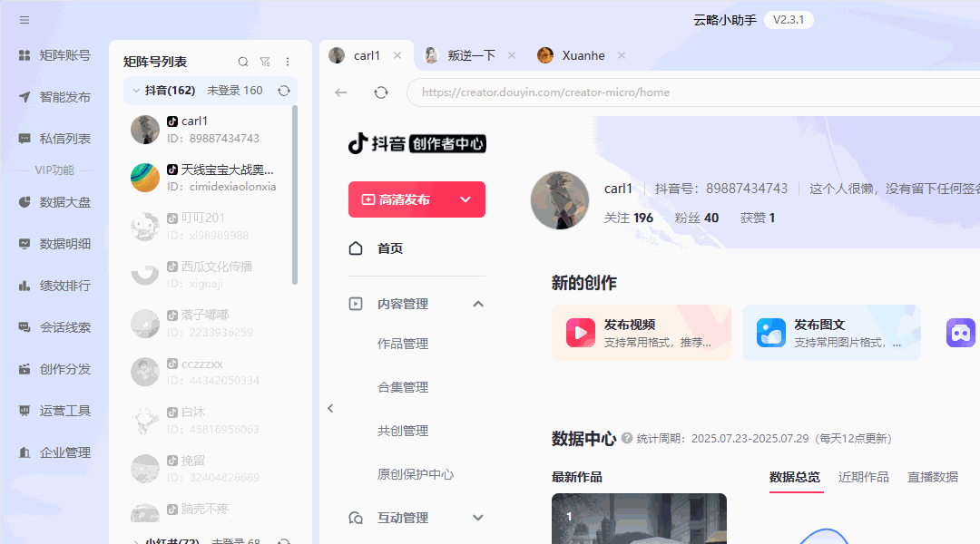Open 矩阵账号 in the sidebar
Image resolution: width=980 pixels, height=544 pixels.
[55, 55]
